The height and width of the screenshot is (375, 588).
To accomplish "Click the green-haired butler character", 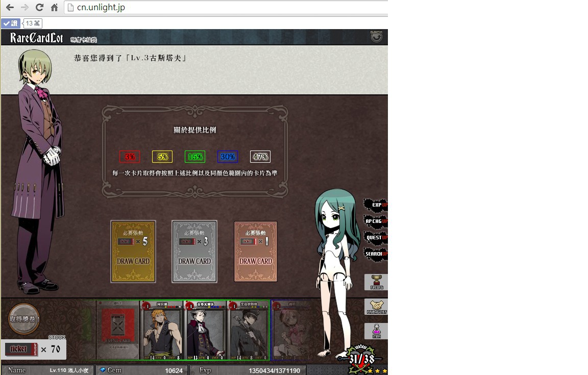I will click(38, 172).
